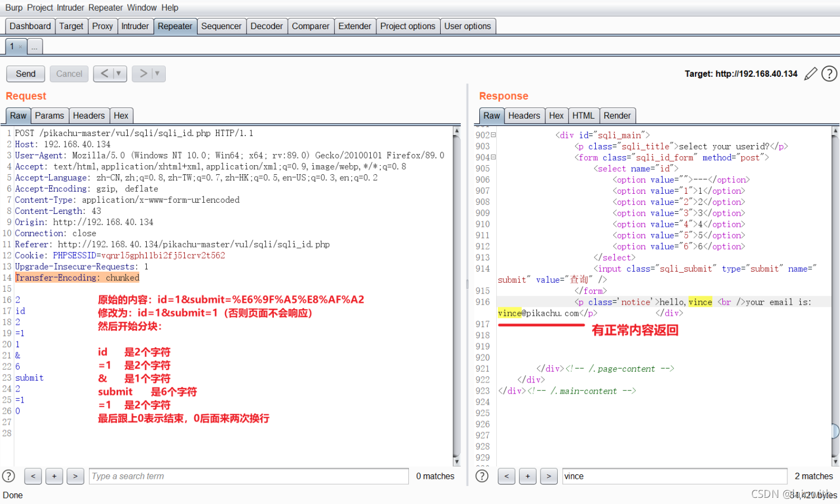Open request search help icon
The image size is (840, 504).
[x=9, y=476]
